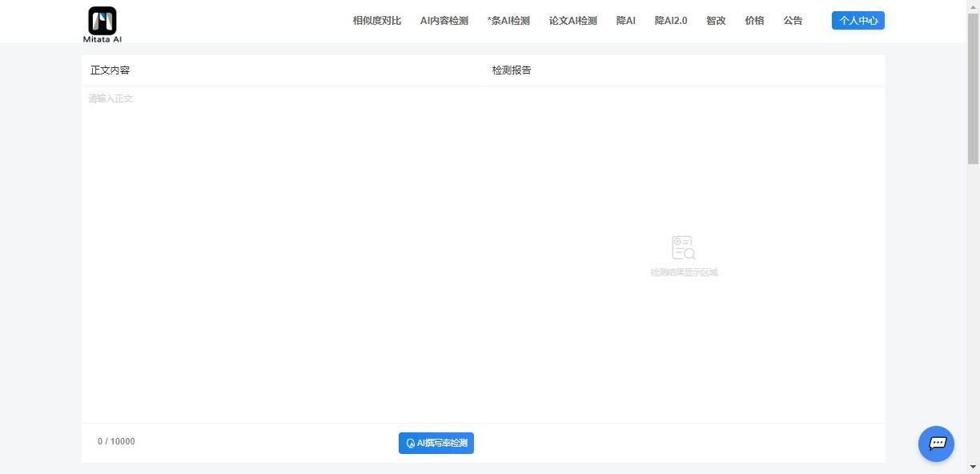Select *条AI检测 in the navigation
Screen dimensions: 980x474
[x=508, y=20]
